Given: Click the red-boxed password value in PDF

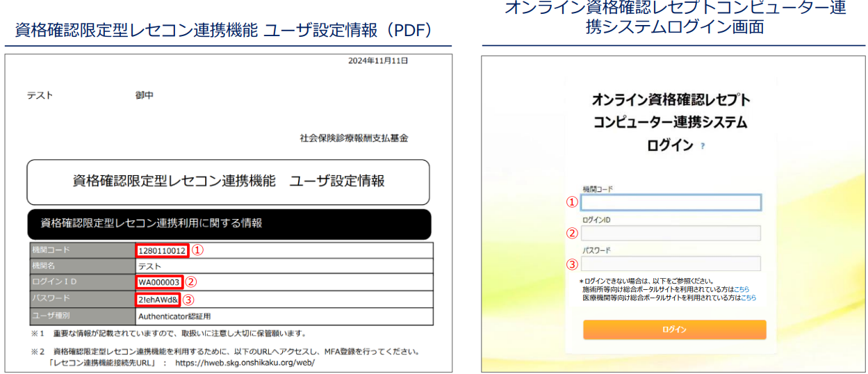Looking at the screenshot, I should coord(158,300).
